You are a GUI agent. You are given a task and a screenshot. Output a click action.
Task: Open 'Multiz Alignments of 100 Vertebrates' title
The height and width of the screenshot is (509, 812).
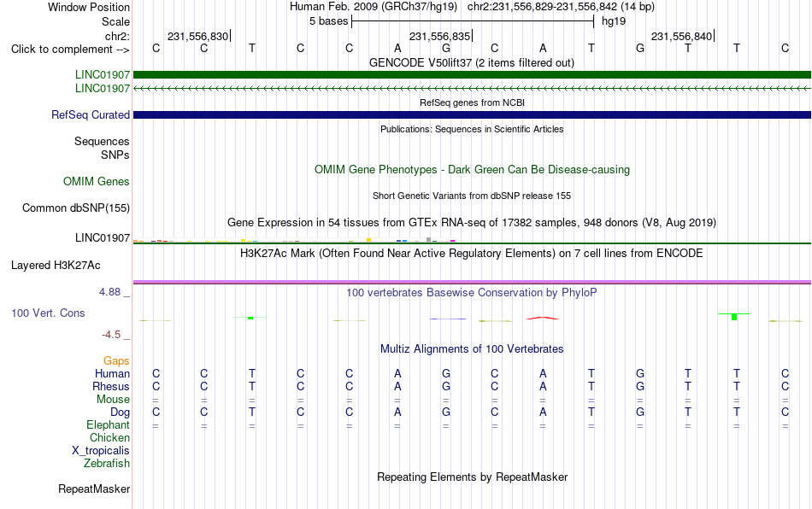pos(472,349)
